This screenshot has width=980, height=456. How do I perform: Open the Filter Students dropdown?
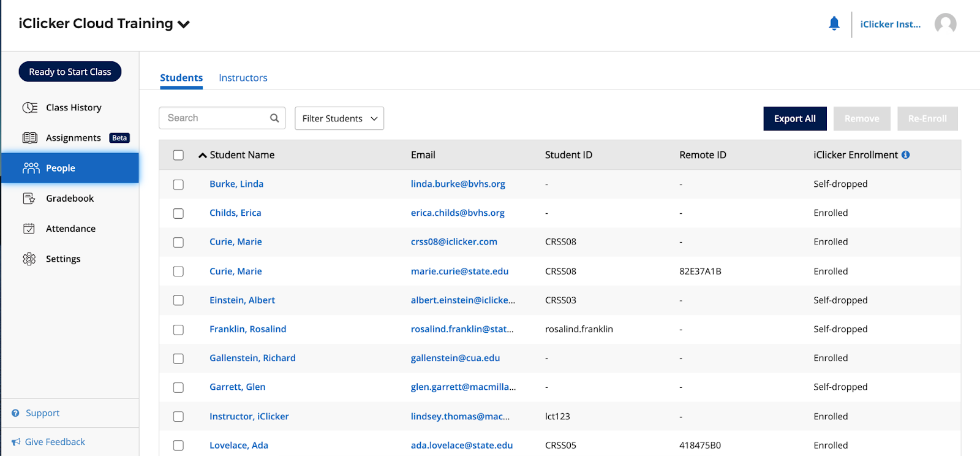point(339,118)
